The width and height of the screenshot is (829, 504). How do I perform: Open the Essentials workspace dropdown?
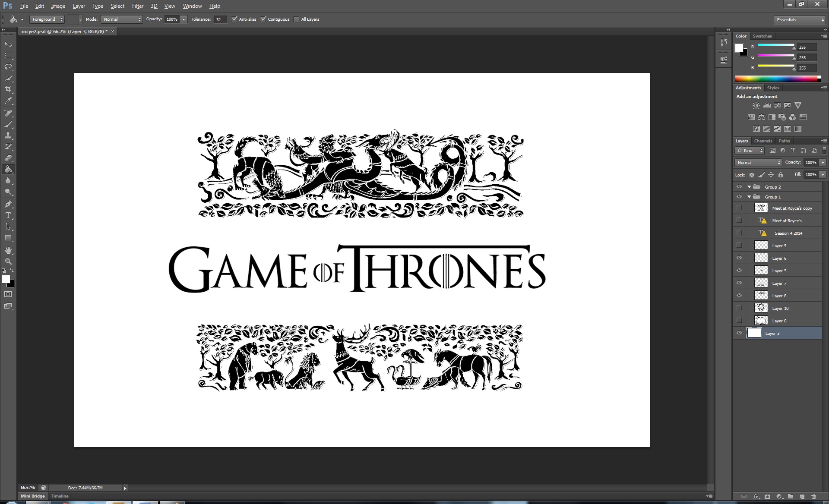[x=800, y=19]
